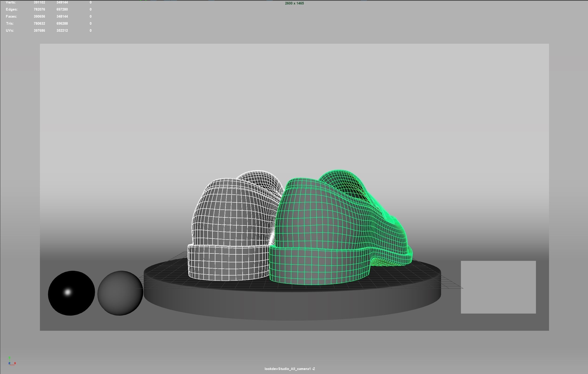Click the zero value in the Faces row
This screenshot has height=374, width=588.
(x=91, y=16)
